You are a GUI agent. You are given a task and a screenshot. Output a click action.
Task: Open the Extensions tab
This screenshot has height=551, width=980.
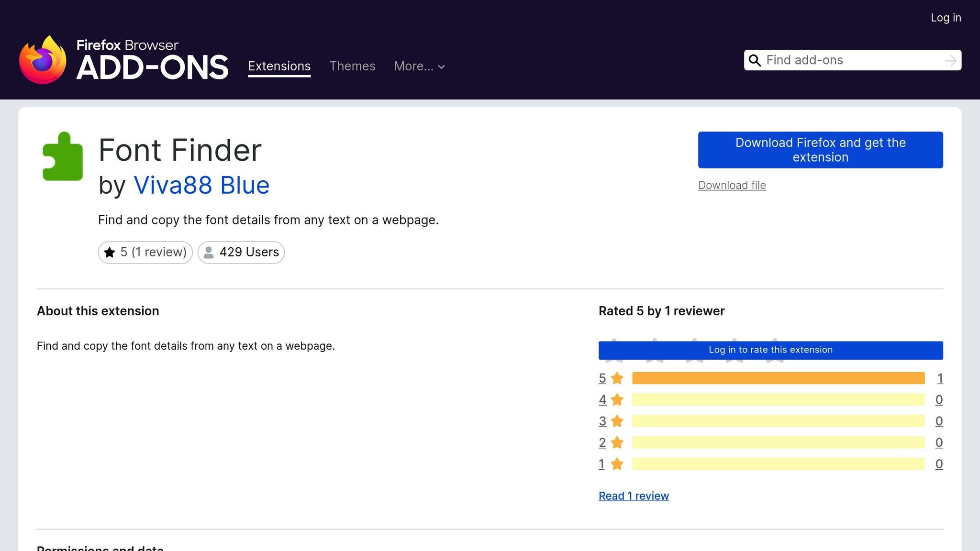click(279, 66)
